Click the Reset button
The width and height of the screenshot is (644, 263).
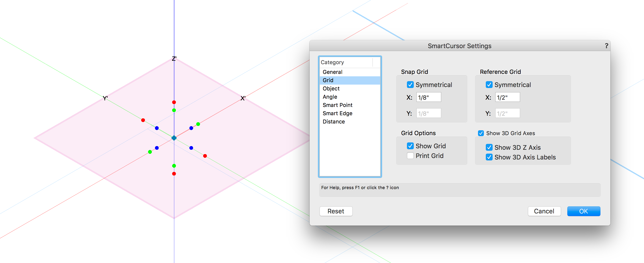(x=336, y=211)
